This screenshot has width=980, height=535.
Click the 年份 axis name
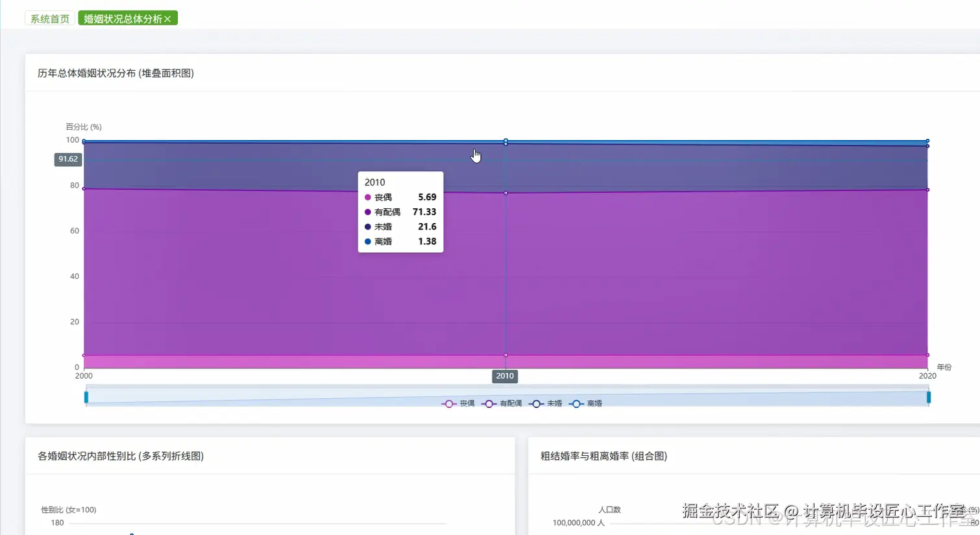pyautogui.click(x=944, y=367)
